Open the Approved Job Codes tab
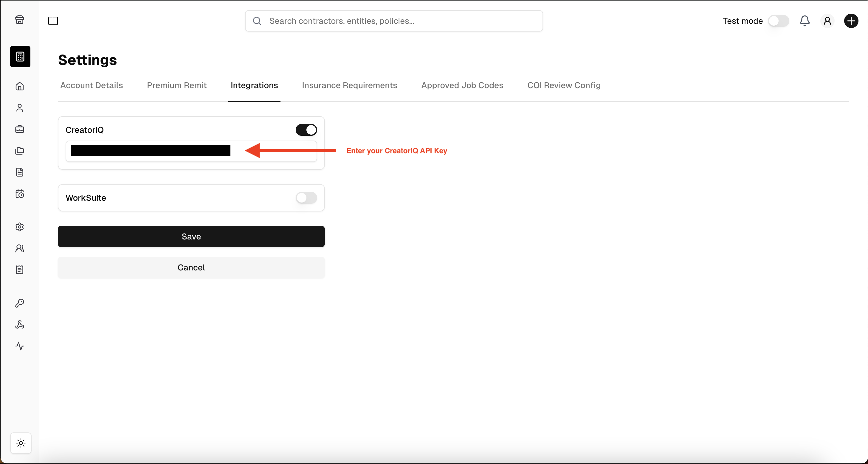 point(462,85)
